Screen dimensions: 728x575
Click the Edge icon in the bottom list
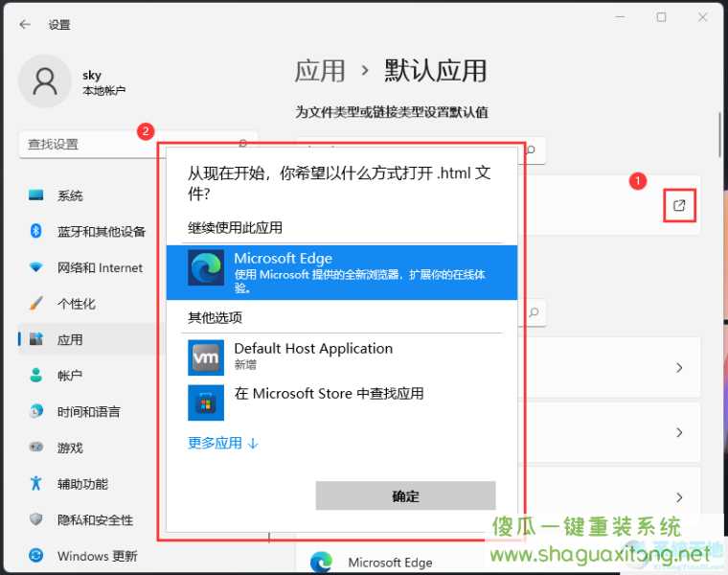coord(321,562)
